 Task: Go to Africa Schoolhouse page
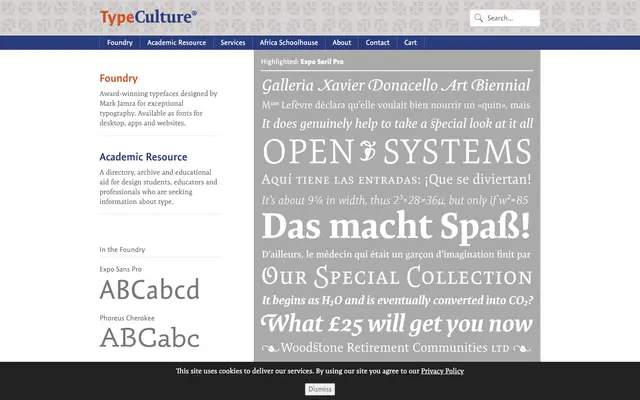(289, 42)
